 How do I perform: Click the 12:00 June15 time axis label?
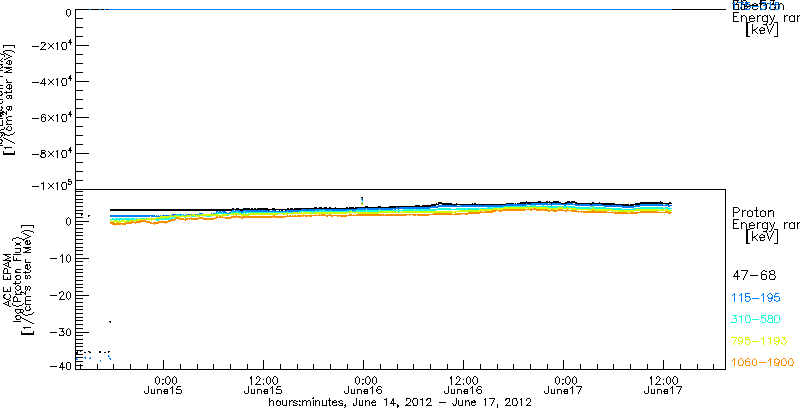[x=264, y=385]
